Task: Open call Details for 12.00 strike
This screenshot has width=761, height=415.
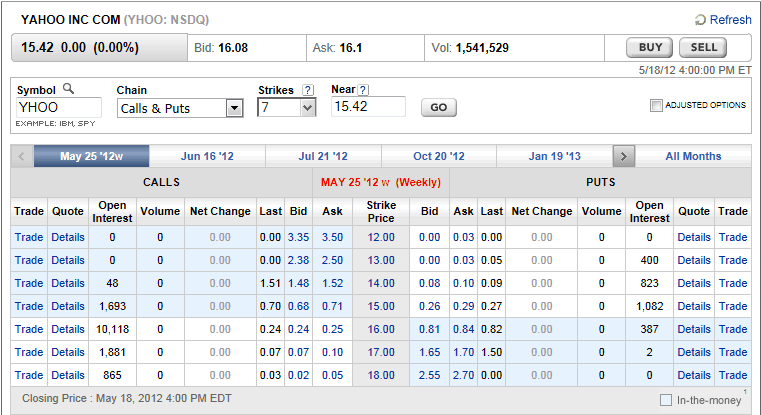Action: pyautogui.click(x=68, y=237)
